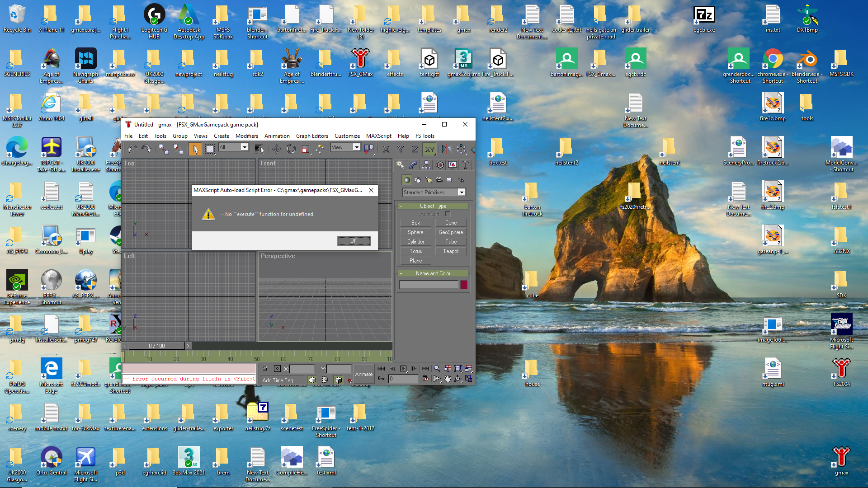Open the Modifiers menu

click(247, 136)
